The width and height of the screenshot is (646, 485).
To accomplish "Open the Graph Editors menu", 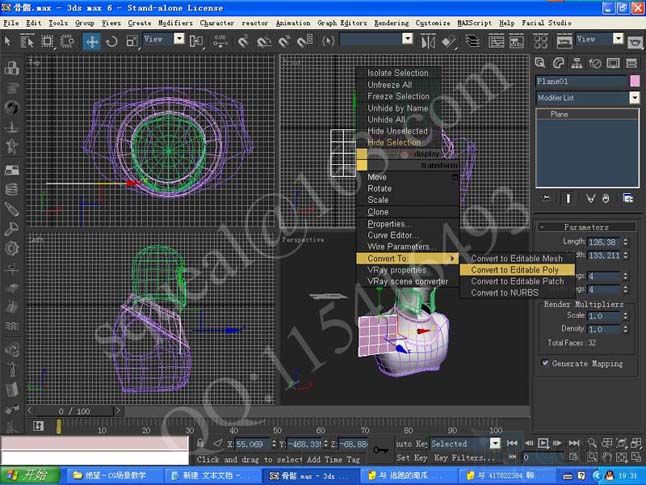I will (342, 23).
